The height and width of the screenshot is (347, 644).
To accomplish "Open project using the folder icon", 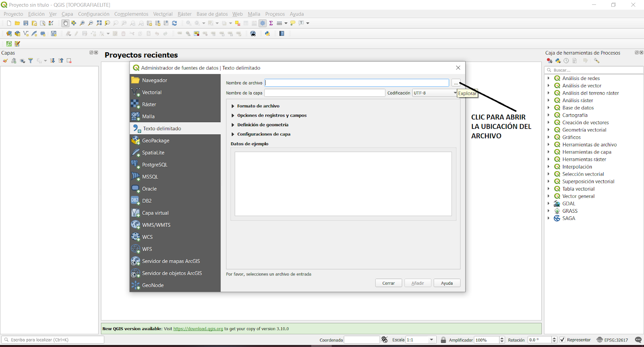I will [17, 23].
